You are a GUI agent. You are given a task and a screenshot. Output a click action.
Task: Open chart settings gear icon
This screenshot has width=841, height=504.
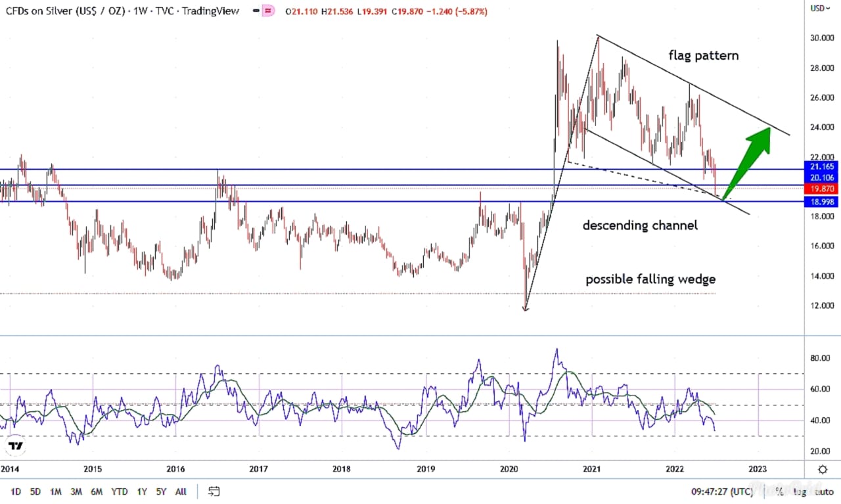click(823, 469)
